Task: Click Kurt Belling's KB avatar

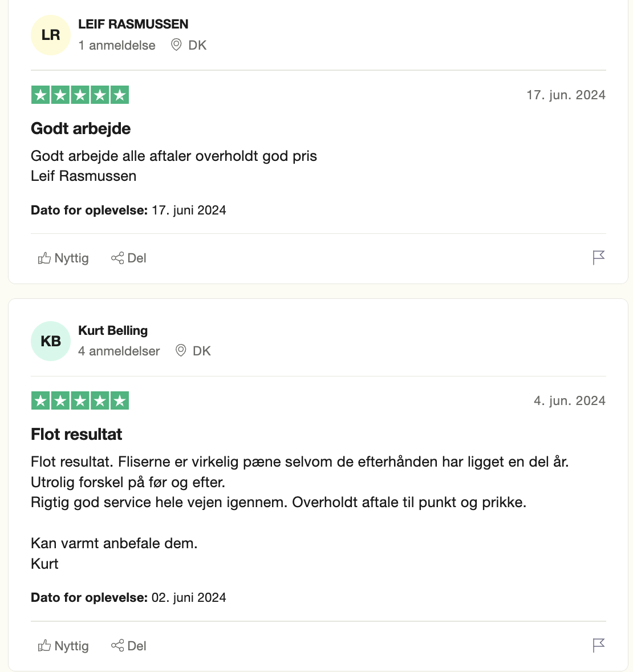Action: click(x=51, y=341)
